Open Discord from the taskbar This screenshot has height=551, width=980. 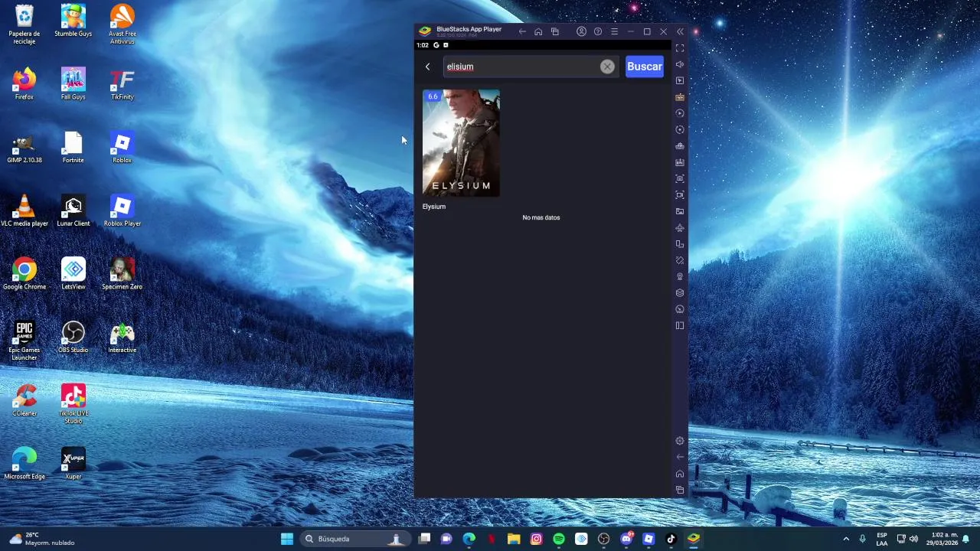(x=626, y=539)
